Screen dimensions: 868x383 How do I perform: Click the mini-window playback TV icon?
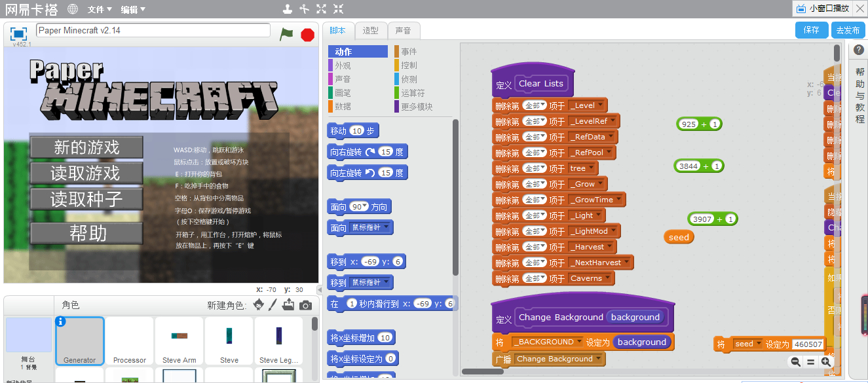coord(801,9)
